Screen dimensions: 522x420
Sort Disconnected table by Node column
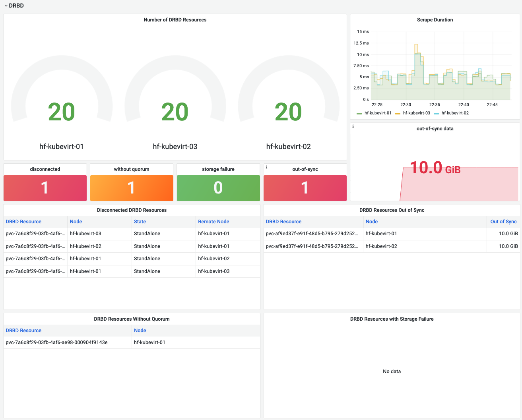[x=76, y=222]
